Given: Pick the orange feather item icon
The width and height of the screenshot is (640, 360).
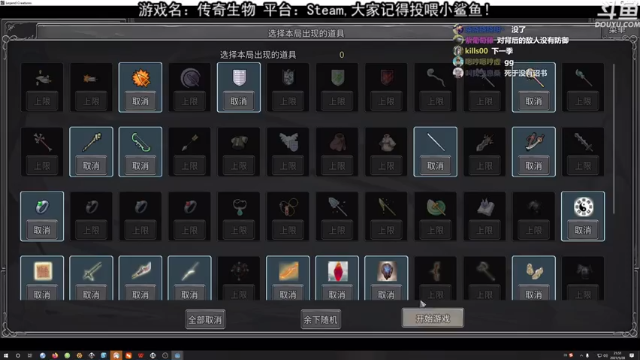Looking at the screenshot, I should tap(288, 271).
